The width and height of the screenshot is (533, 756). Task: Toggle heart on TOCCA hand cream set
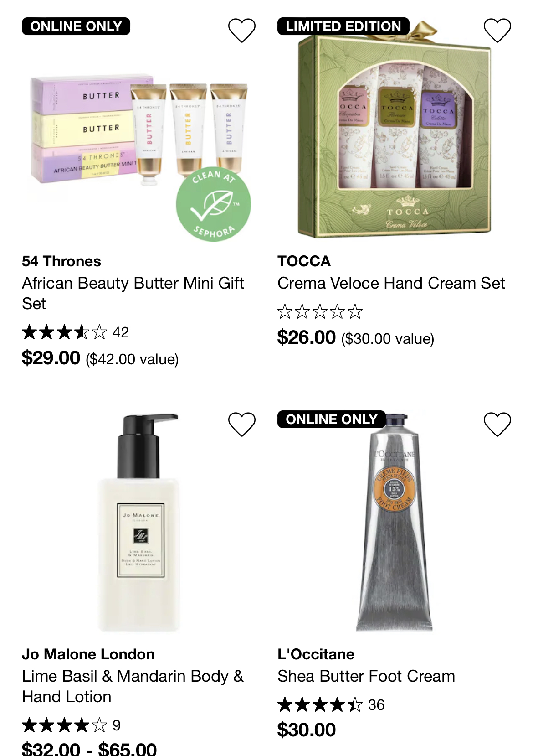497,31
